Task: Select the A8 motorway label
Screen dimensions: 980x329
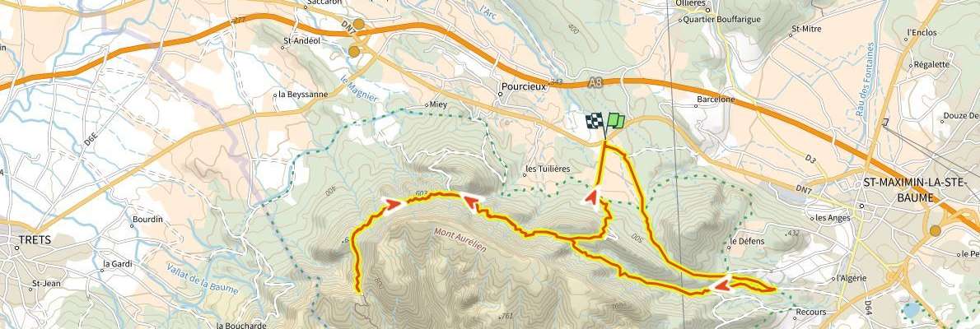Action: tap(595, 81)
